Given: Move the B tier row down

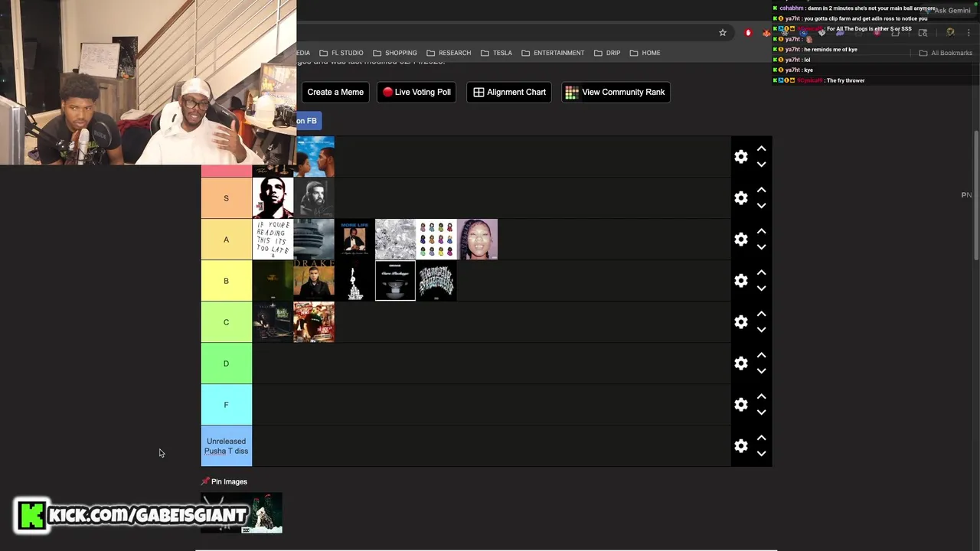Looking at the screenshot, I should click(761, 289).
